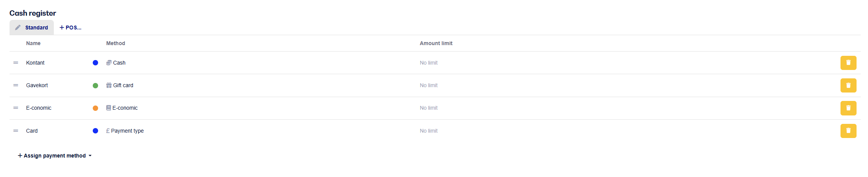Remove the E-conomic payment row

pos(848,108)
